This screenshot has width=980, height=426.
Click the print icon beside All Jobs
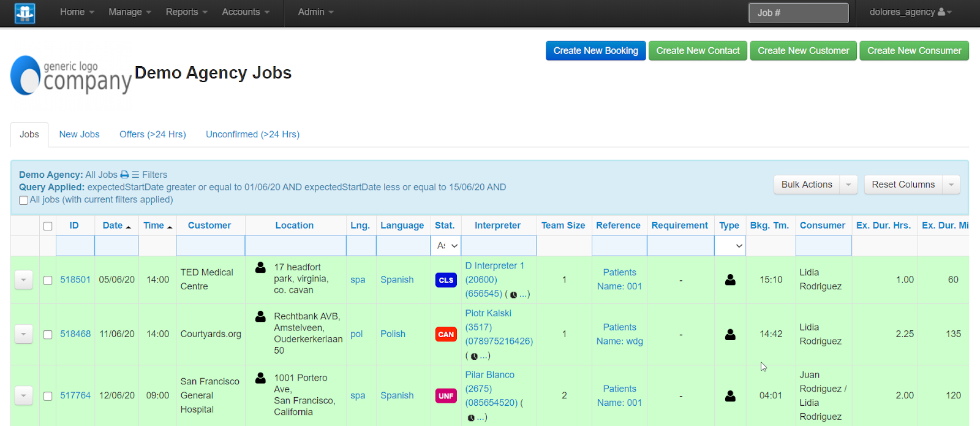click(124, 175)
